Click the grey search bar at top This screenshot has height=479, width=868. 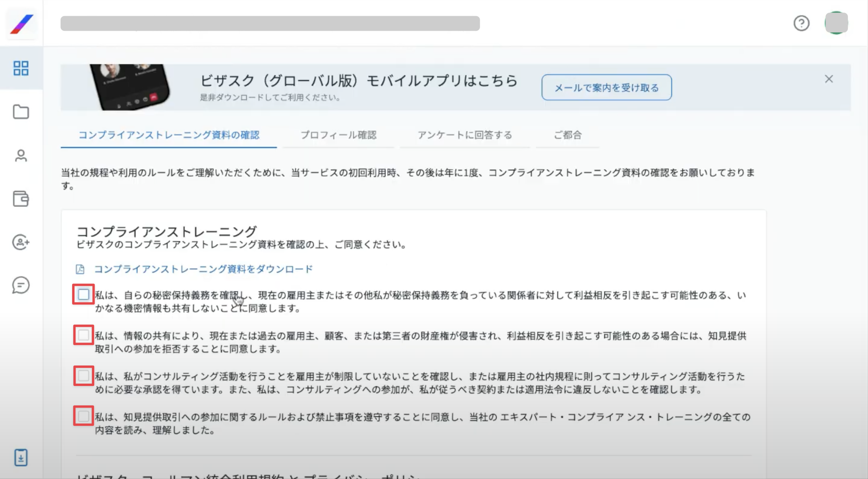[270, 23]
